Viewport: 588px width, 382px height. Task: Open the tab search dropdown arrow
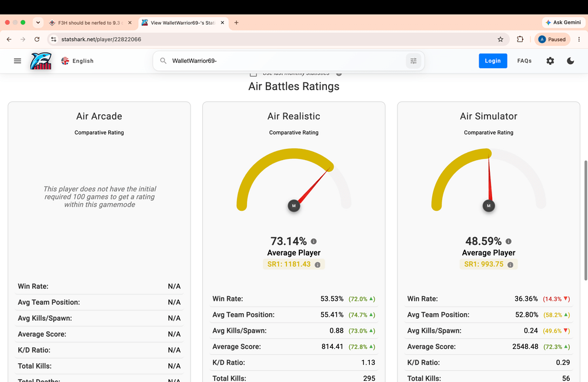(x=38, y=22)
